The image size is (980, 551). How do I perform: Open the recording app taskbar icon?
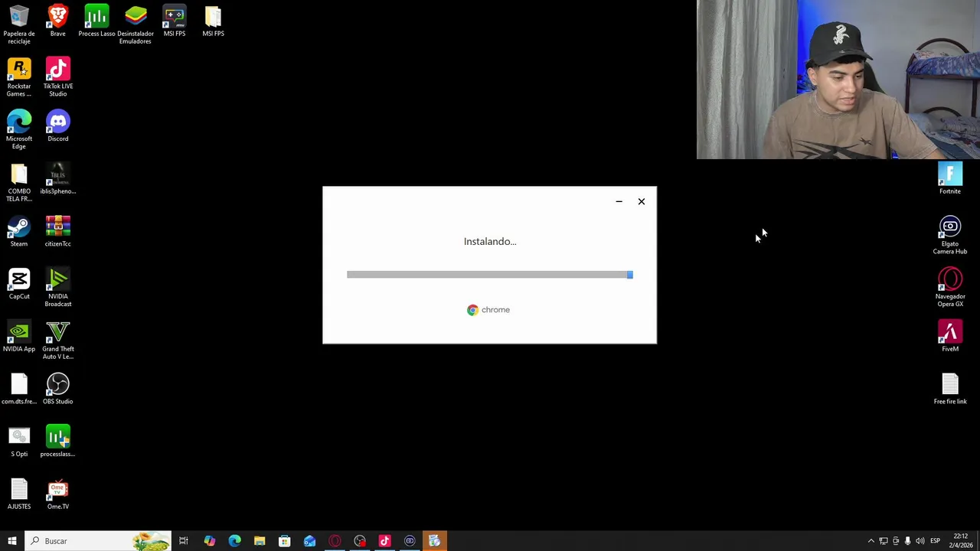point(360,541)
